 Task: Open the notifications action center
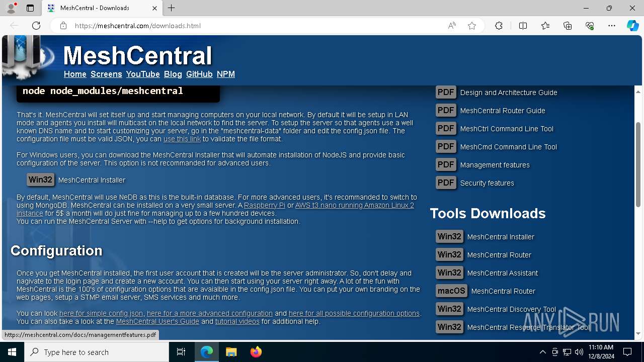(627, 352)
